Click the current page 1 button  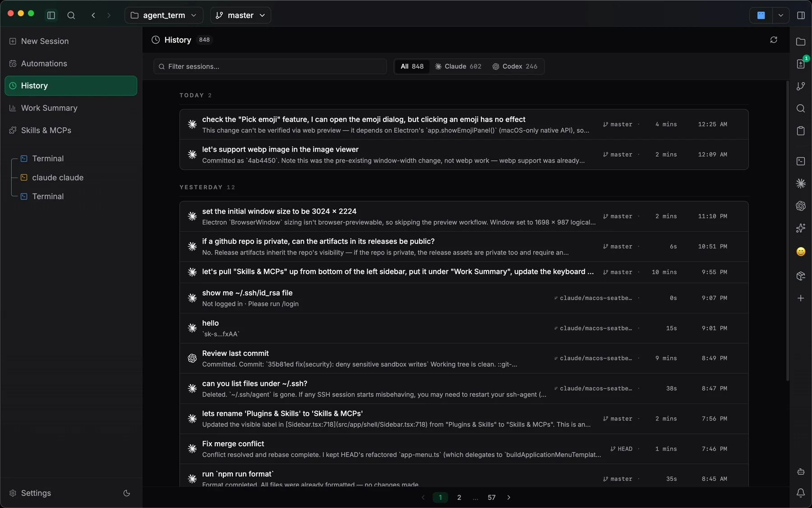pos(440,498)
